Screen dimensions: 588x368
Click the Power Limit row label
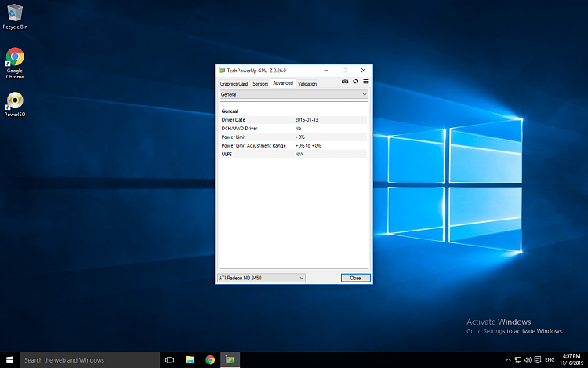click(x=234, y=137)
